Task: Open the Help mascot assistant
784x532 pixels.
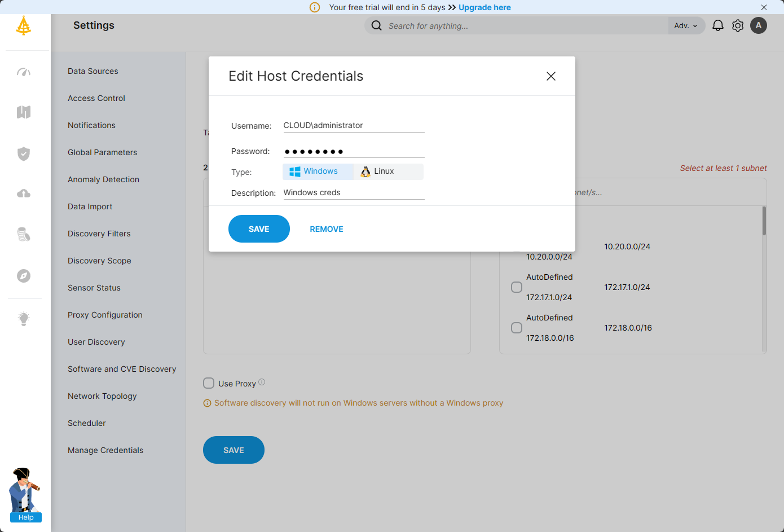Action: [25, 495]
